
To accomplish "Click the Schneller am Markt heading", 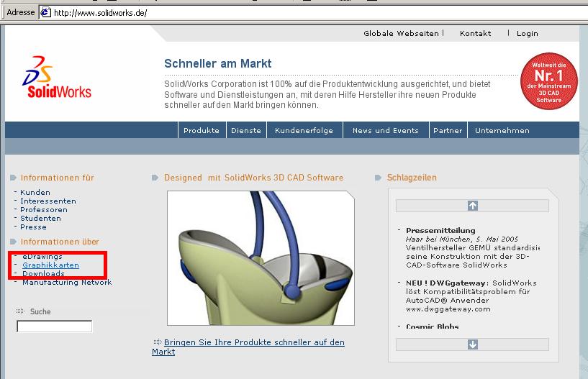I will tap(218, 63).
